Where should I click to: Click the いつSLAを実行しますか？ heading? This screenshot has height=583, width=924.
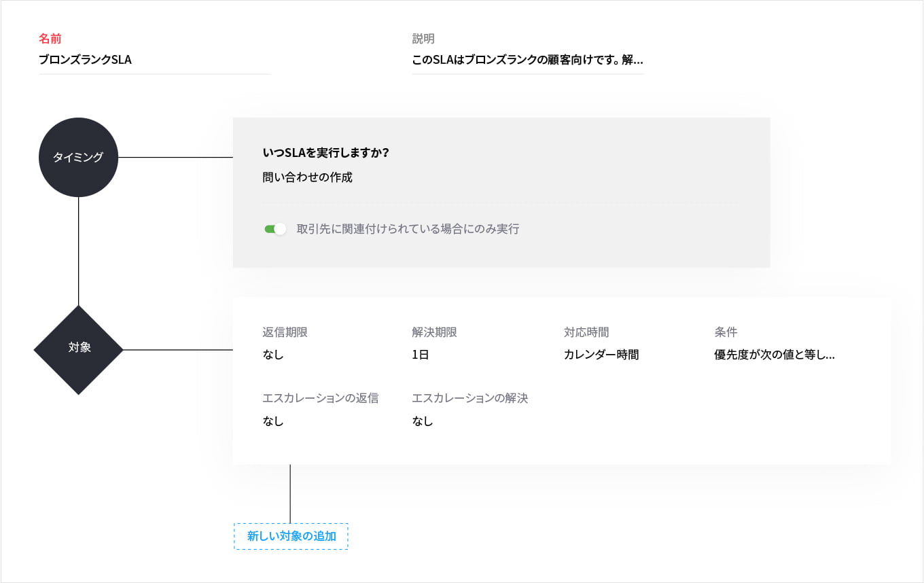click(x=325, y=153)
